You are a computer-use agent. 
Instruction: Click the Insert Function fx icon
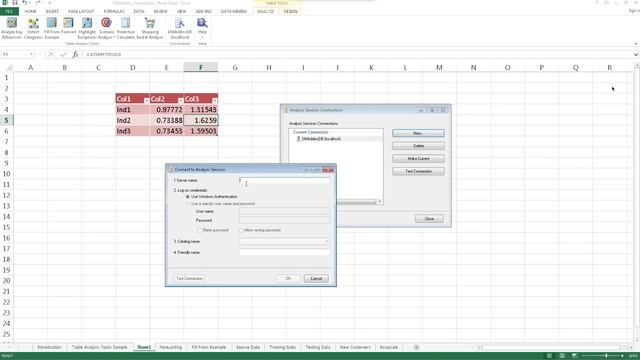75,54
